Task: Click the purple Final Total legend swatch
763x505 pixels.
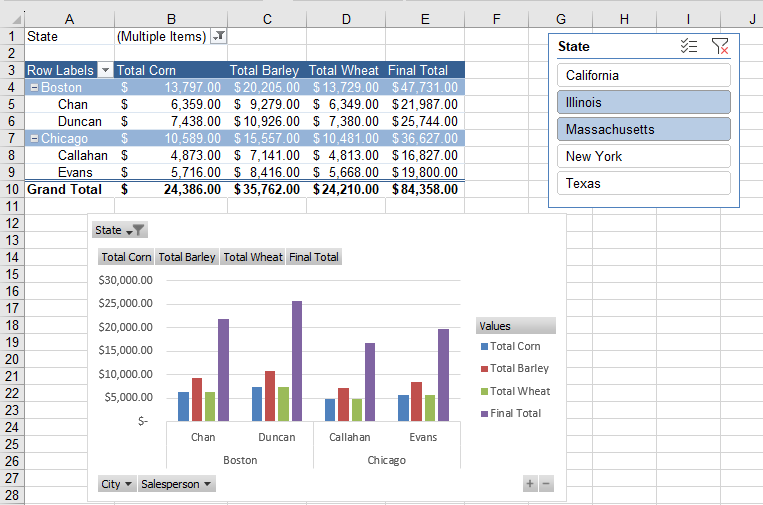Action: pyautogui.click(x=484, y=414)
